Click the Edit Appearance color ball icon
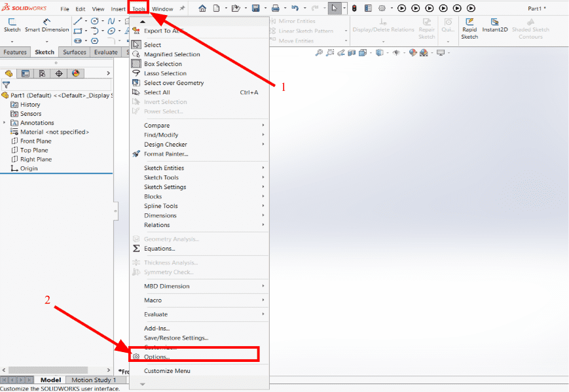Viewport: 569px width, 392px height. pos(413,52)
